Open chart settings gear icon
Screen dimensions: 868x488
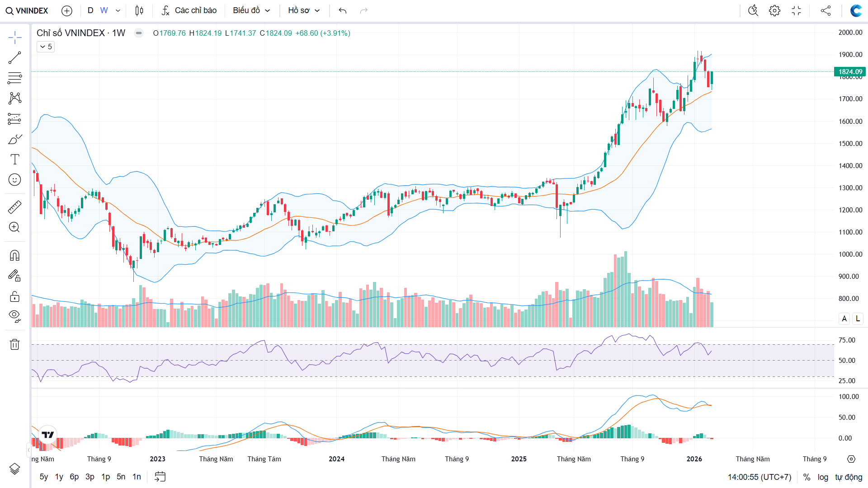774,10
